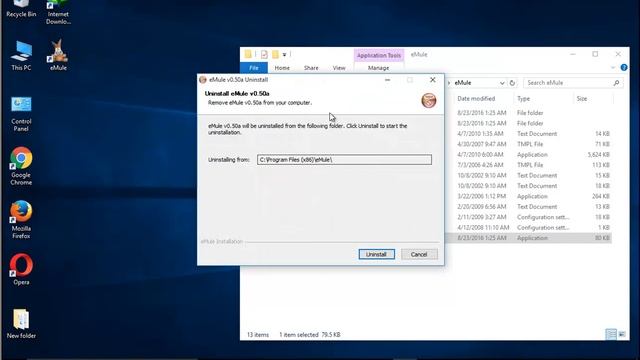This screenshot has height=360, width=640.
Task: Select the Application row of 264 KB
Action: [x=529, y=196]
